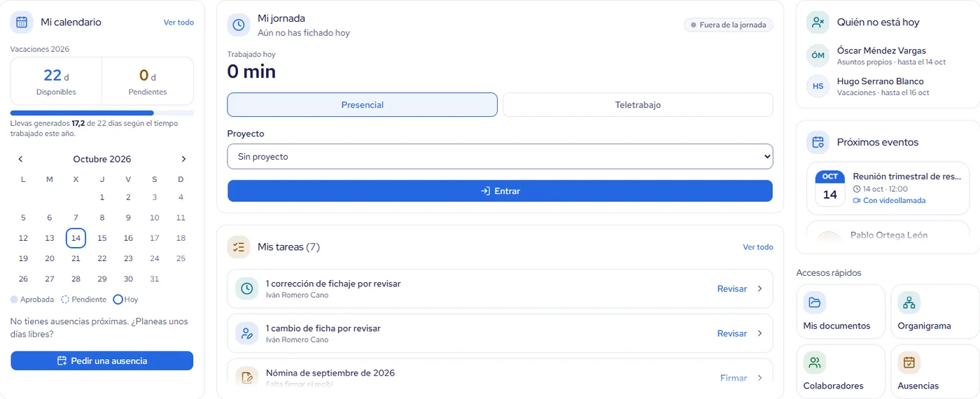Screen dimensions: 980x399
Task: Select day 1 in October calendar
Action: (x=102, y=197)
